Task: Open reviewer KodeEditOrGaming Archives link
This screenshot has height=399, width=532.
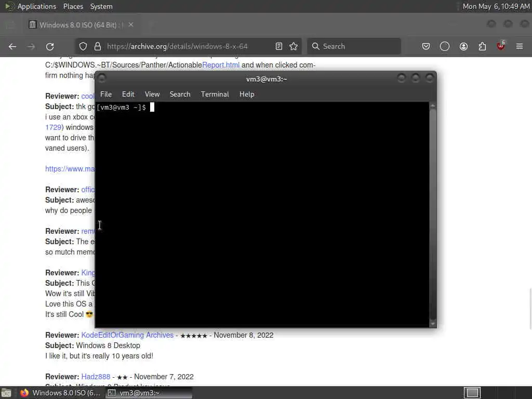Action: (x=127, y=335)
